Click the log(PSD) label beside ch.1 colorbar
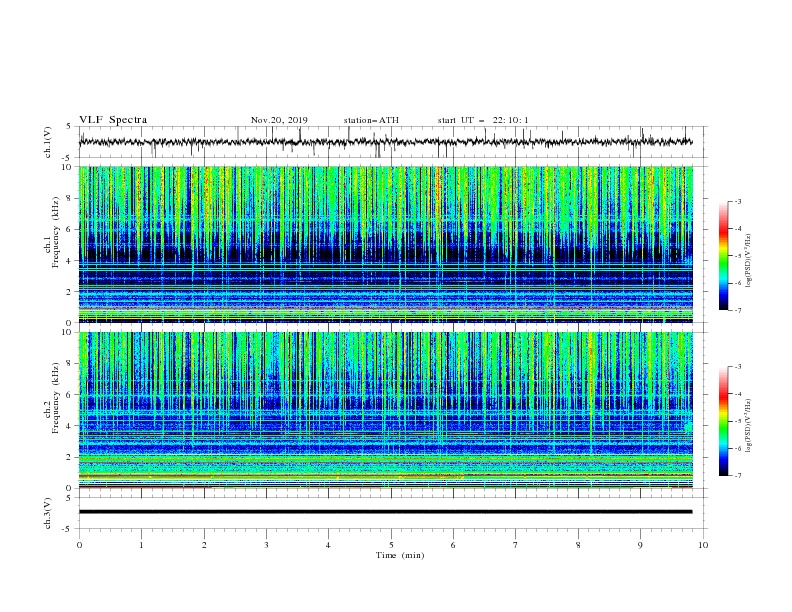This screenshot has width=792, height=612. coord(749,261)
